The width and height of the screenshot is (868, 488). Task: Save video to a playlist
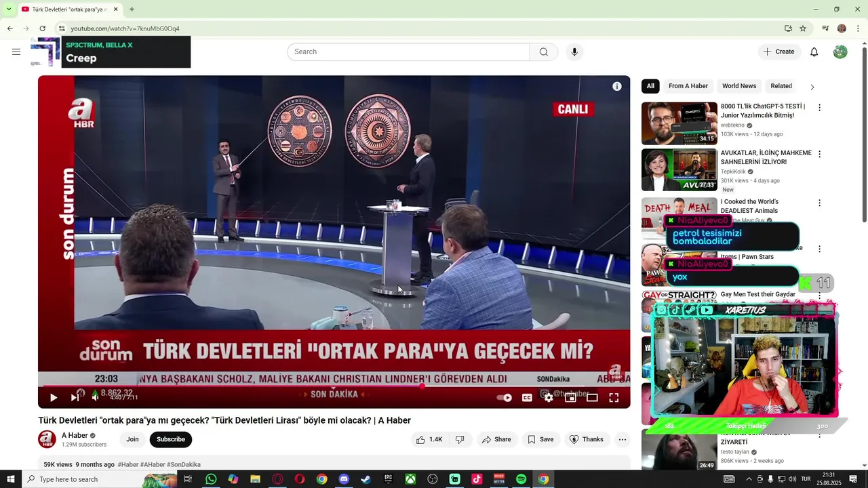coord(540,439)
